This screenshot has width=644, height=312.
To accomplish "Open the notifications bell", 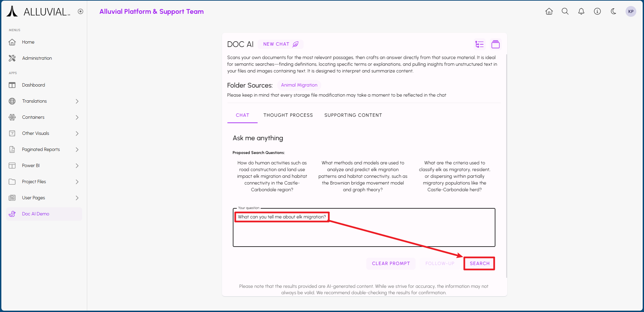I will click(x=581, y=11).
